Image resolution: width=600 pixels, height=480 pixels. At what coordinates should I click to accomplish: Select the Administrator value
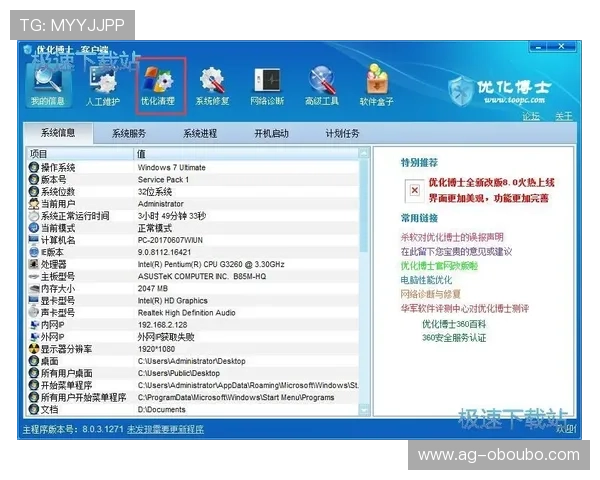[160, 204]
